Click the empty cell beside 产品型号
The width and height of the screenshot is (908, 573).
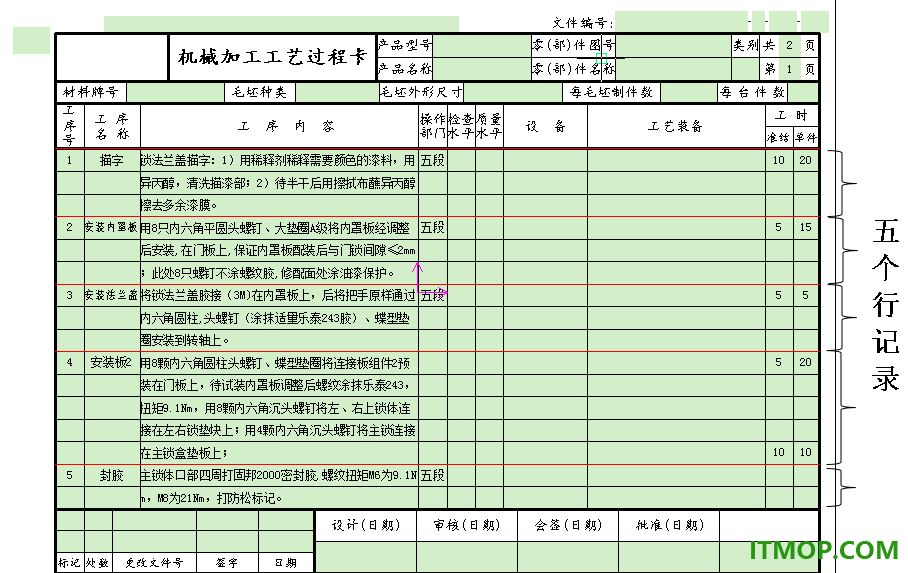[x=481, y=46]
